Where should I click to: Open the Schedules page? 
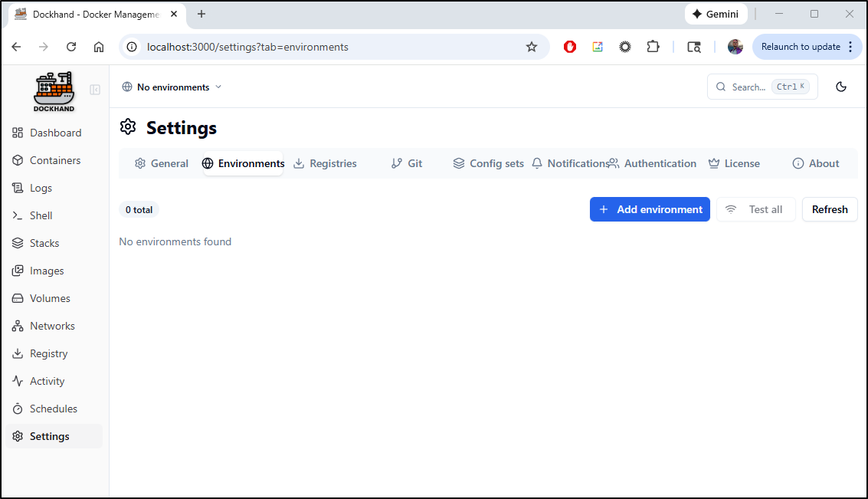53,409
